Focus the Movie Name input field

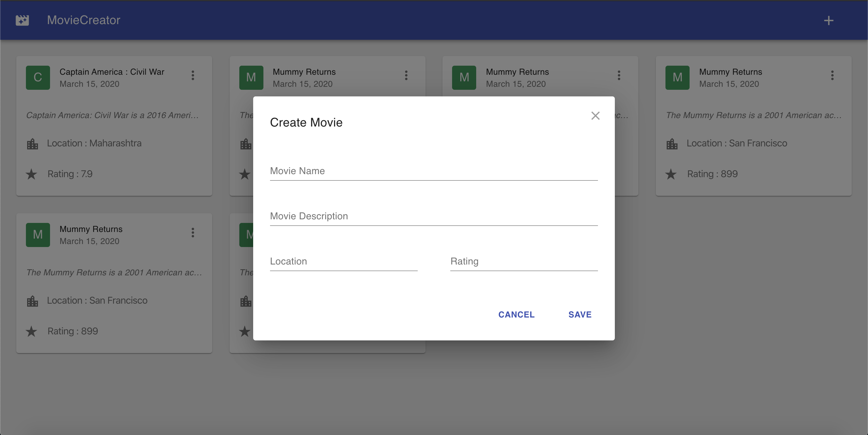(x=434, y=171)
